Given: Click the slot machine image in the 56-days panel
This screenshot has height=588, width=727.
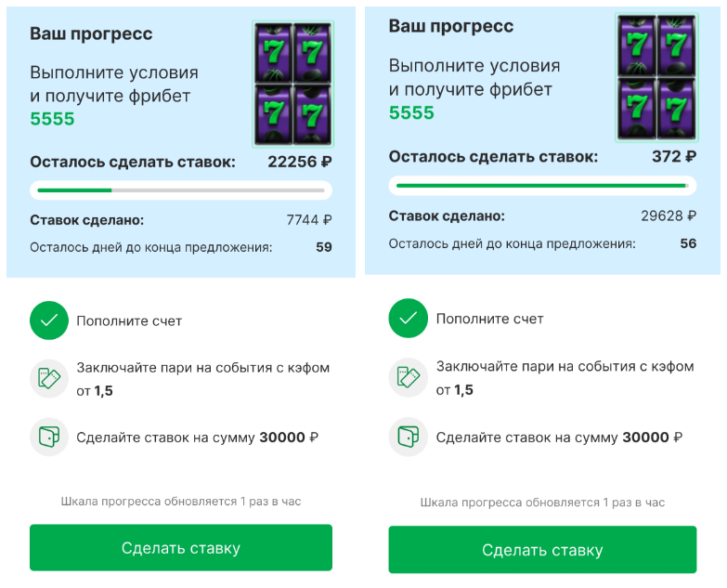Looking at the screenshot, I should [x=656, y=77].
